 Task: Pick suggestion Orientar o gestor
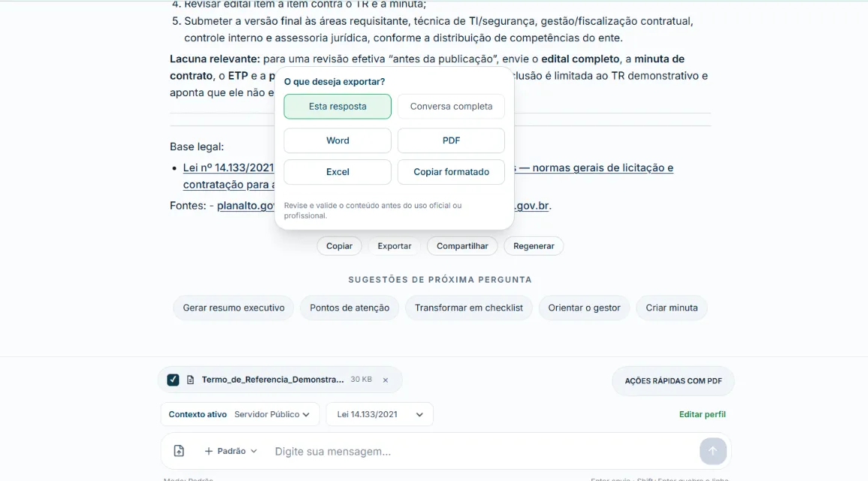point(584,307)
